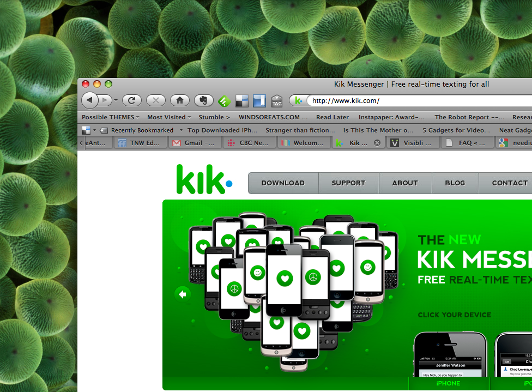532x392 pixels.
Task: Open the WINDSOREATS.COM bookmark
Action: pyautogui.click(x=273, y=117)
